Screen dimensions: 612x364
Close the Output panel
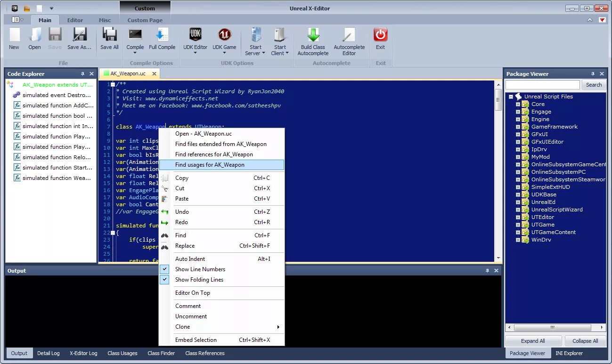coord(496,271)
